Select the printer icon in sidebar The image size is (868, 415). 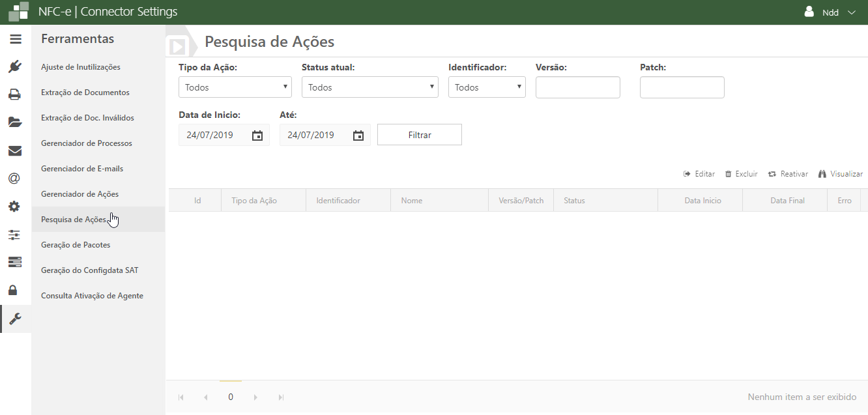14,94
